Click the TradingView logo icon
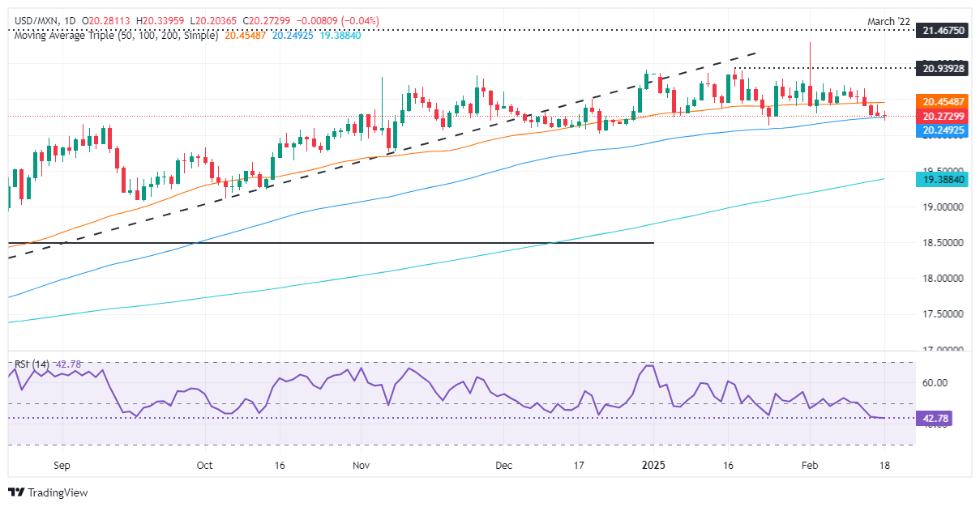Screen dimensions: 980x507 (x=15, y=492)
